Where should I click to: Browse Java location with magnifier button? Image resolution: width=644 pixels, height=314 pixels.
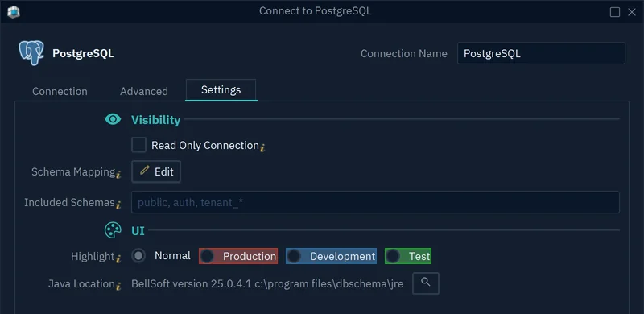[426, 283]
